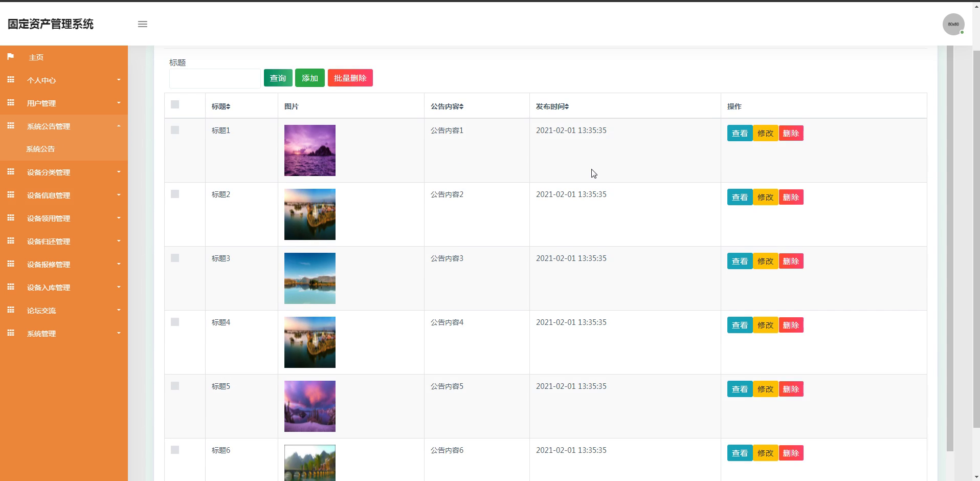Image resolution: width=980 pixels, height=481 pixels.
Task: Delete 标题3 with its 删除 button
Action: pos(791,261)
